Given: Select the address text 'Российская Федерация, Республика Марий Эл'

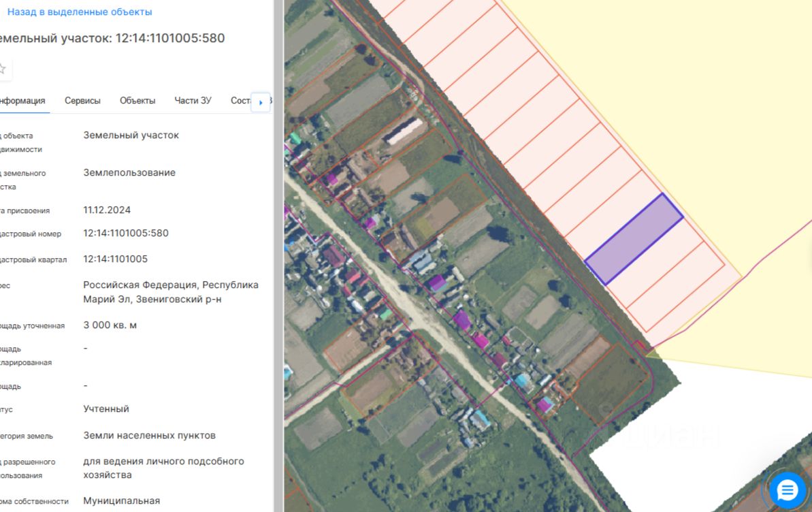Looking at the screenshot, I should 171,292.
